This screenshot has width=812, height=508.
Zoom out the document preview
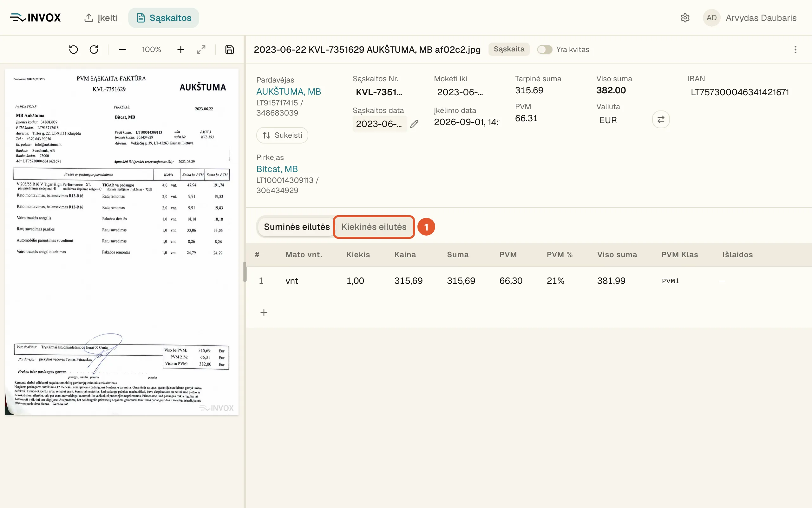(x=122, y=50)
